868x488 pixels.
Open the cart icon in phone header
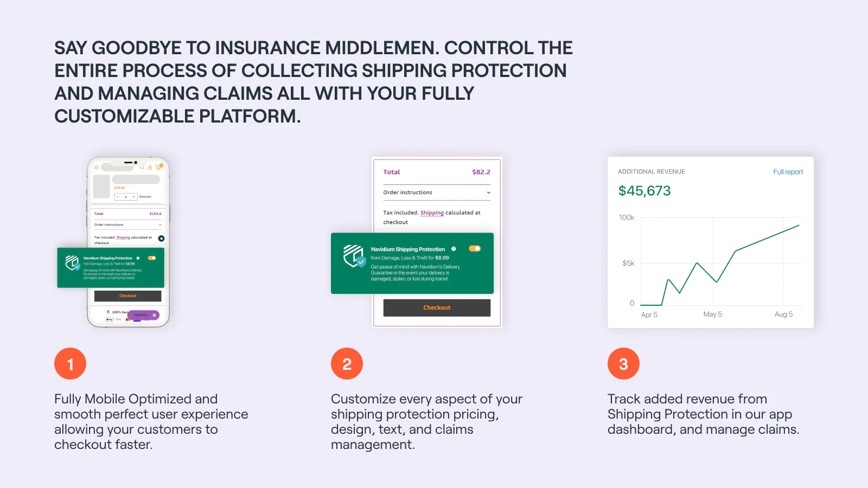158,167
